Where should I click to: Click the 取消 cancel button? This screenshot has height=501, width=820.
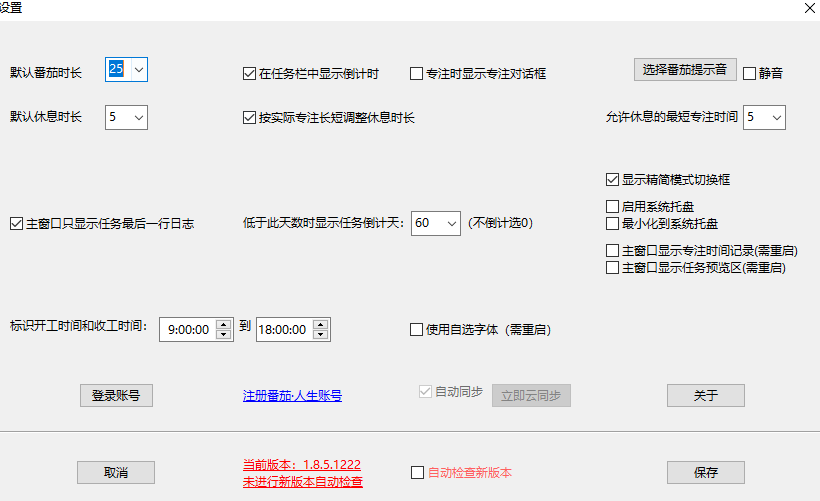click(116, 472)
